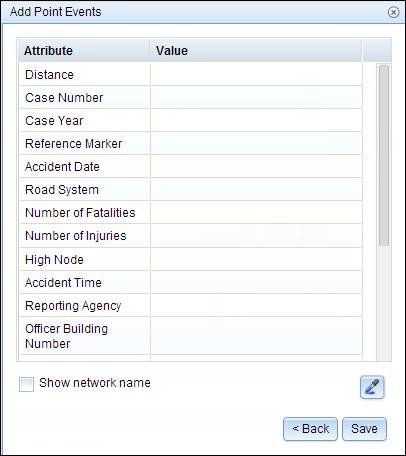Image resolution: width=406 pixels, height=456 pixels.
Task: Go back with the Back button
Action: click(x=310, y=429)
